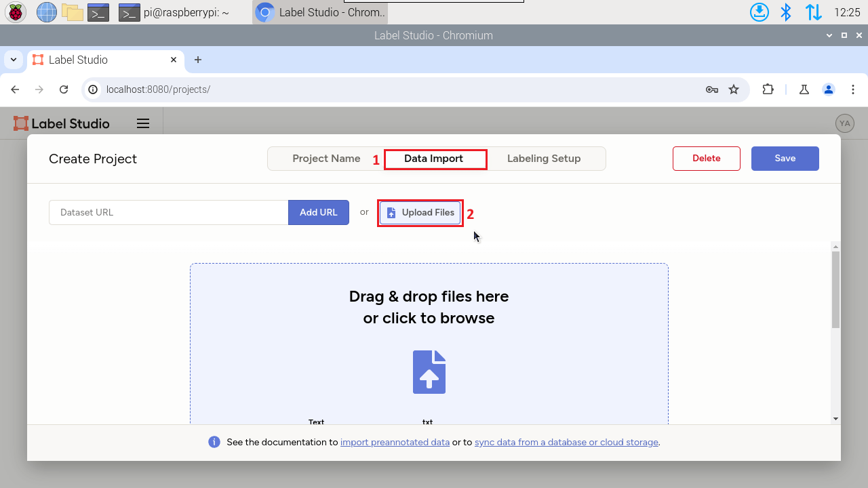Minimize the Chromium window

(x=829, y=35)
